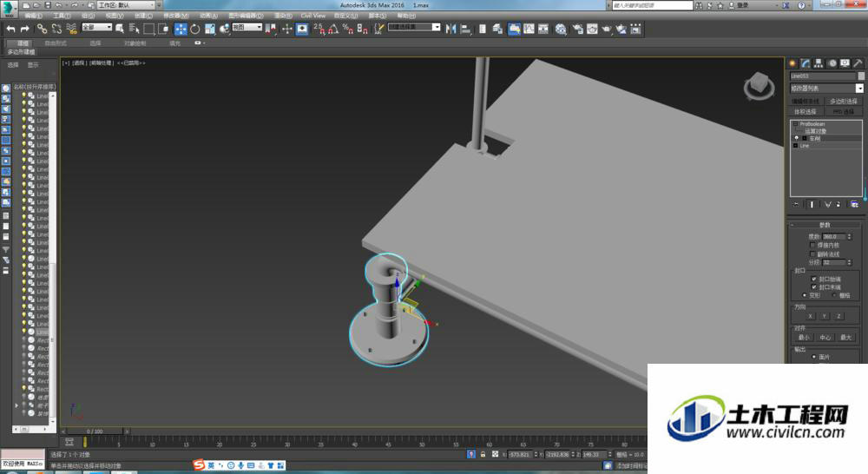Image resolution: width=868 pixels, height=474 pixels.
Task: Activate the Select and Scale tool
Action: 210,29
